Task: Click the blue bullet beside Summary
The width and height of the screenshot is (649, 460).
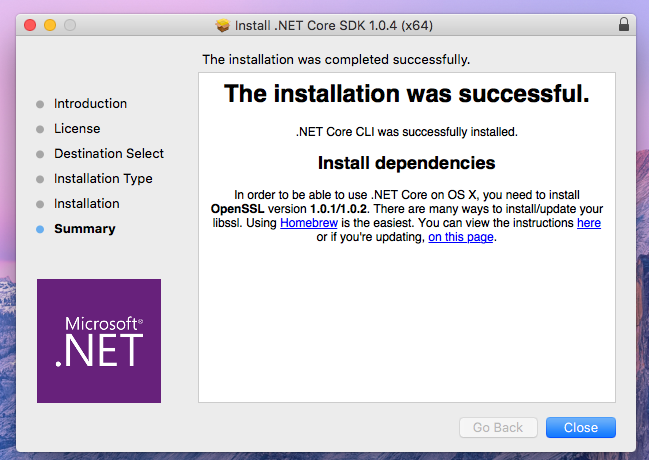Action: point(40,229)
